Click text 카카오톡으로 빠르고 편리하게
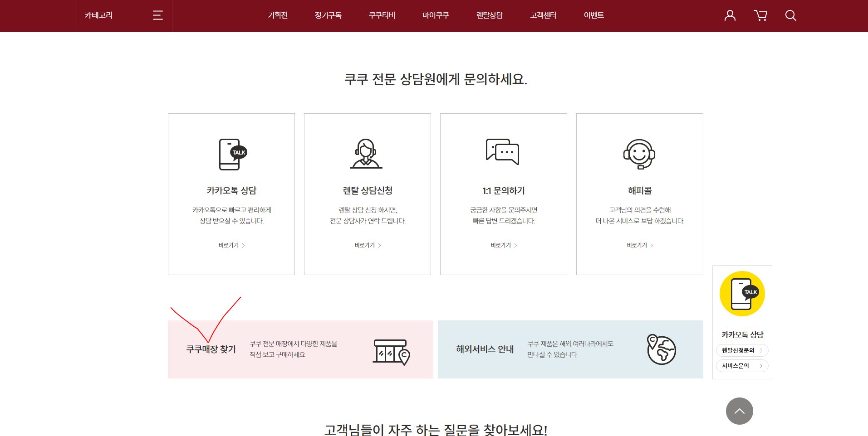This screenshot has width=868, height=436. pyautogui.click(x=231, y=210)
